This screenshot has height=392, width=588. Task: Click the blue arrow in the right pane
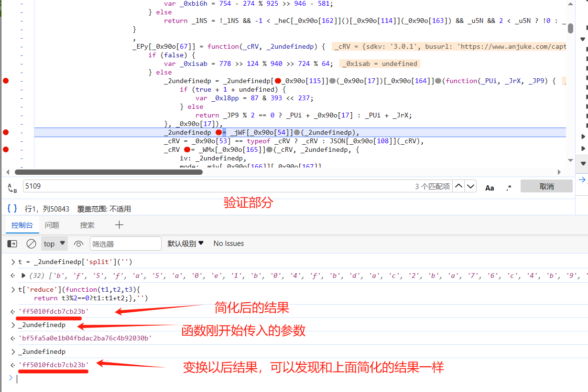tap(582, 180)
